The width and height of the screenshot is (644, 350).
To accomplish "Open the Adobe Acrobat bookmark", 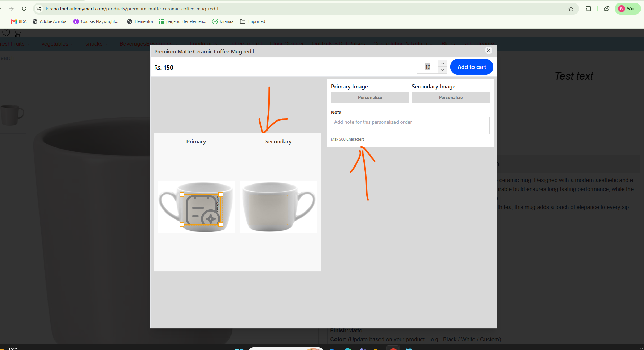I will coord(50,21).
